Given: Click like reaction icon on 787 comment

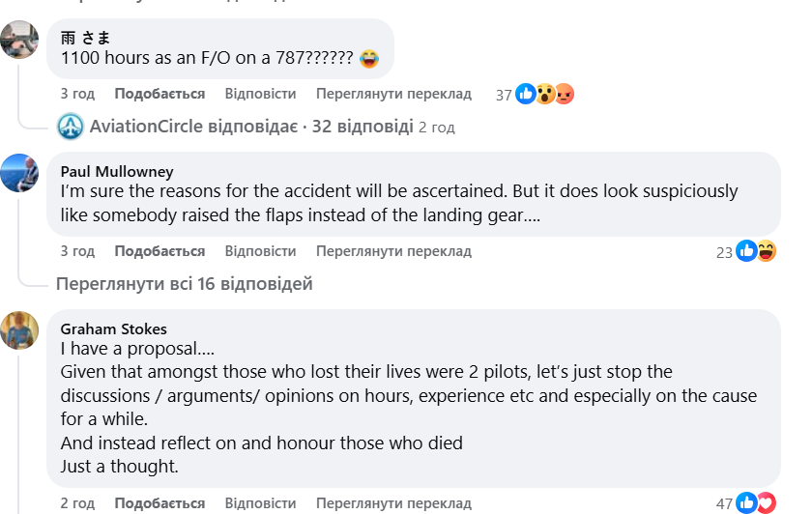Looking at the screenshot, I should [x=526, y=94].
